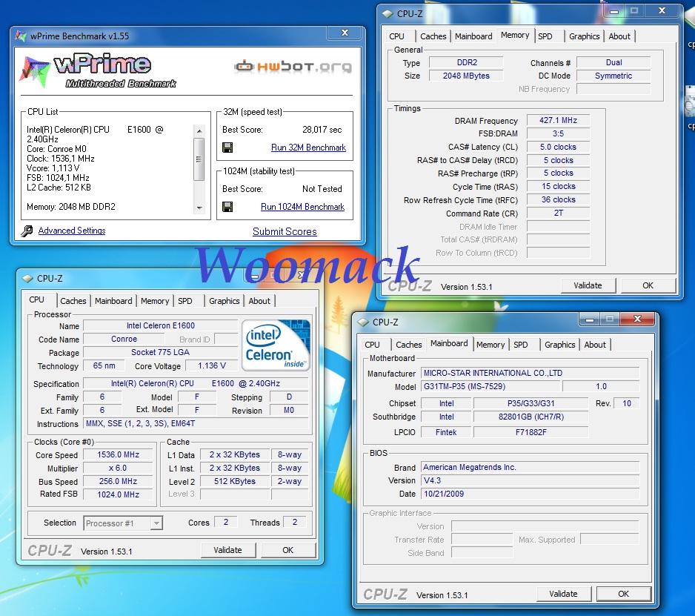The width and height of the screenshot is (695, 616).
Task: Close the wPrime Benchmark window
Action: [345, 33]
